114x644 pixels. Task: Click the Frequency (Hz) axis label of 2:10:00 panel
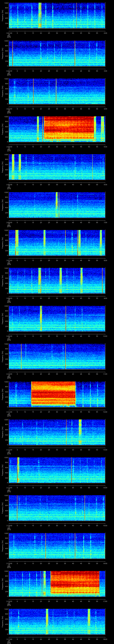(x=3, y=357)
